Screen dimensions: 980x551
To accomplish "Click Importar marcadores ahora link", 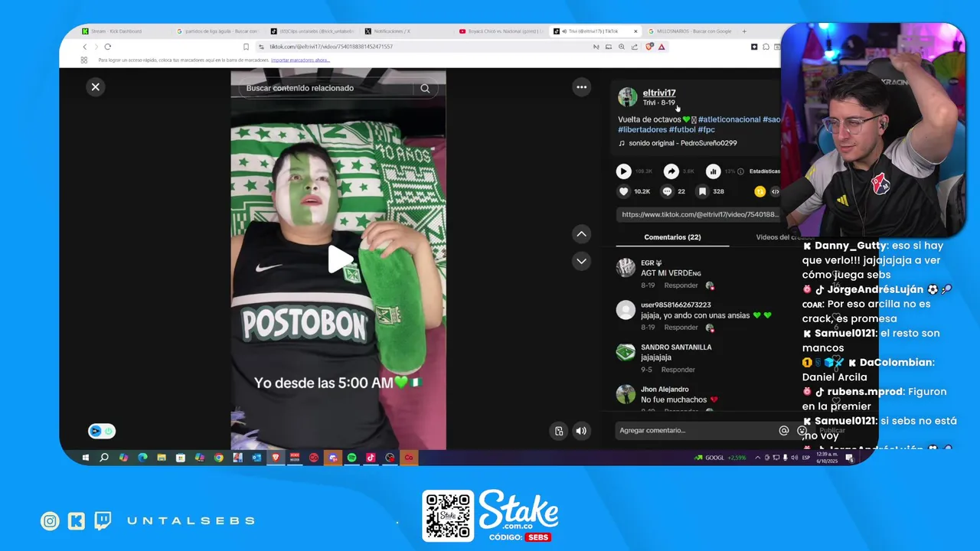I will (x=300, y=60).
